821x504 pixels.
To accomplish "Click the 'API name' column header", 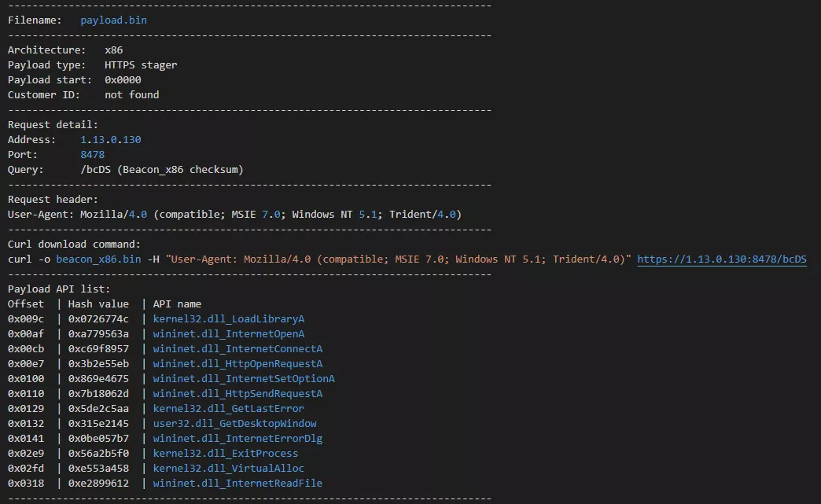I will point(177,304).
